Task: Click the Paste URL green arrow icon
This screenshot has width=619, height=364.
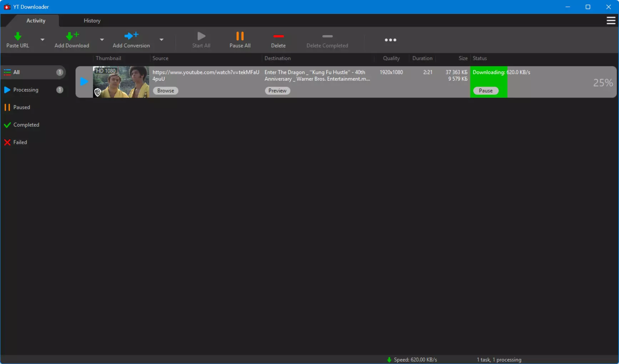Action: [x=17, y=36]
